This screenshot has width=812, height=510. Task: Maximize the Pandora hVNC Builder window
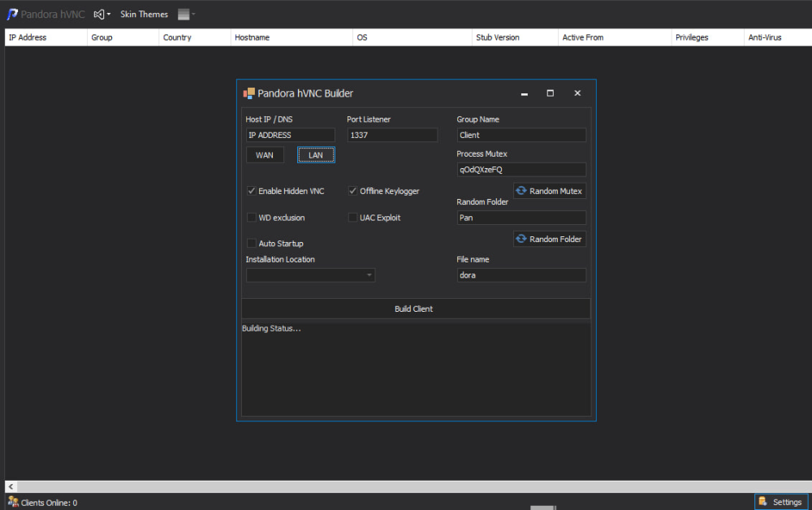point(550,93)
